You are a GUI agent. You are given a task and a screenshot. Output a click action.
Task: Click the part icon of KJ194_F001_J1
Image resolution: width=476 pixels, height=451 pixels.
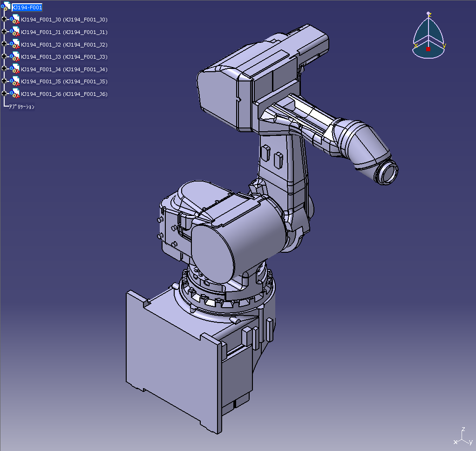pyautogui.click(x=14, y=32)
